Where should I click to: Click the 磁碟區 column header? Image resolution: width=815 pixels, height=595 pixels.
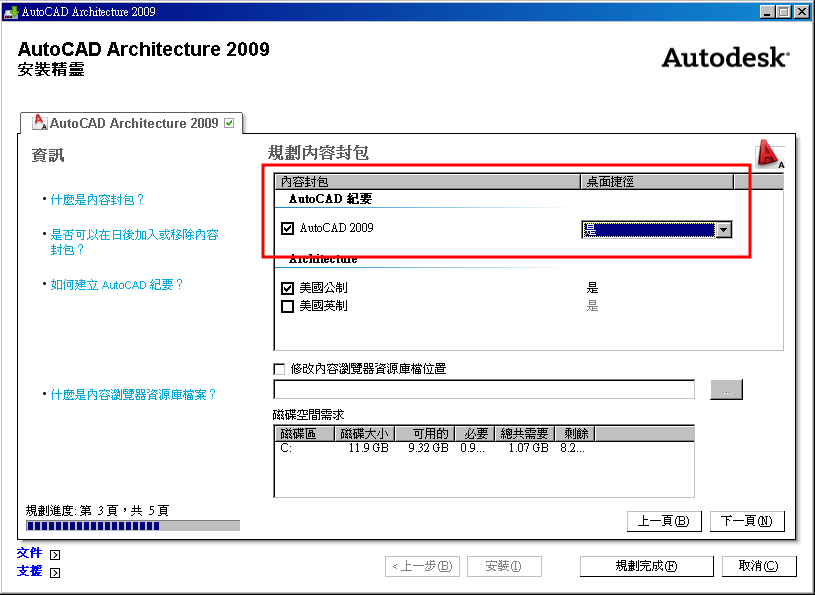[x=304, y=433]
